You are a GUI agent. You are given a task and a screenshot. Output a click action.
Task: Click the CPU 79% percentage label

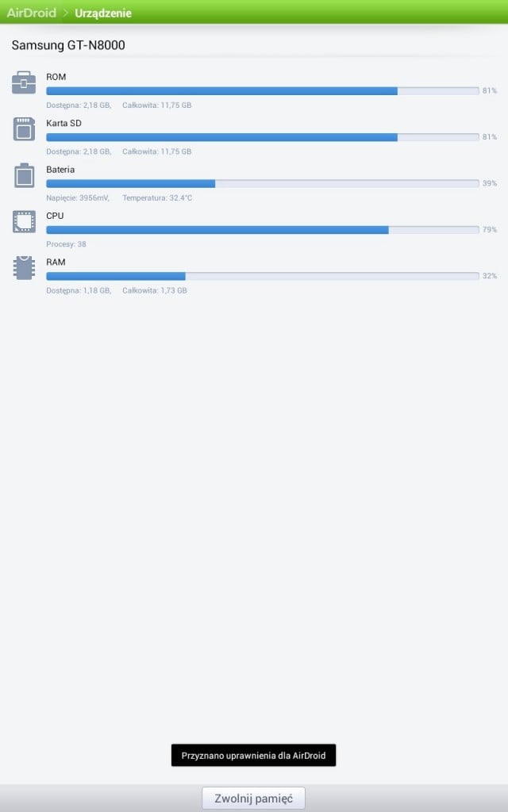(490, 229)
